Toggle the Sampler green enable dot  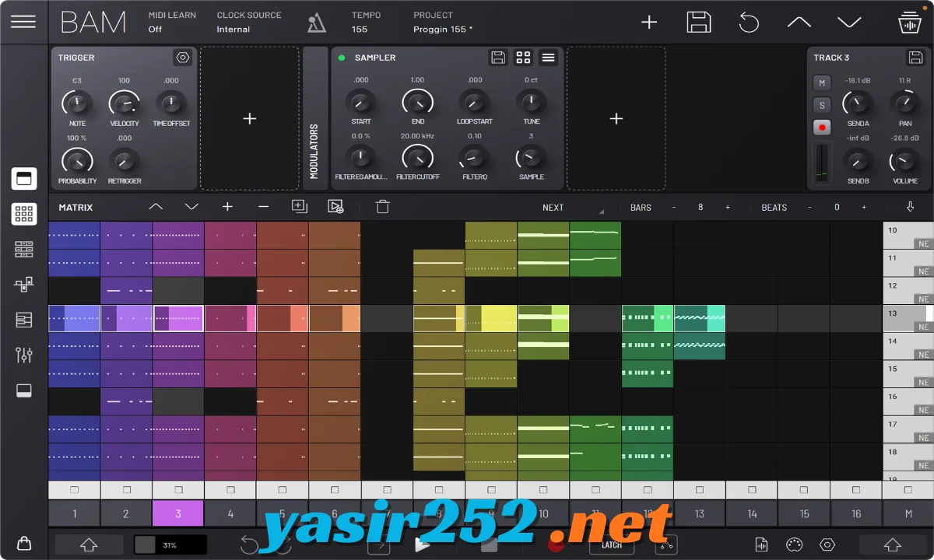click(342, 58)
